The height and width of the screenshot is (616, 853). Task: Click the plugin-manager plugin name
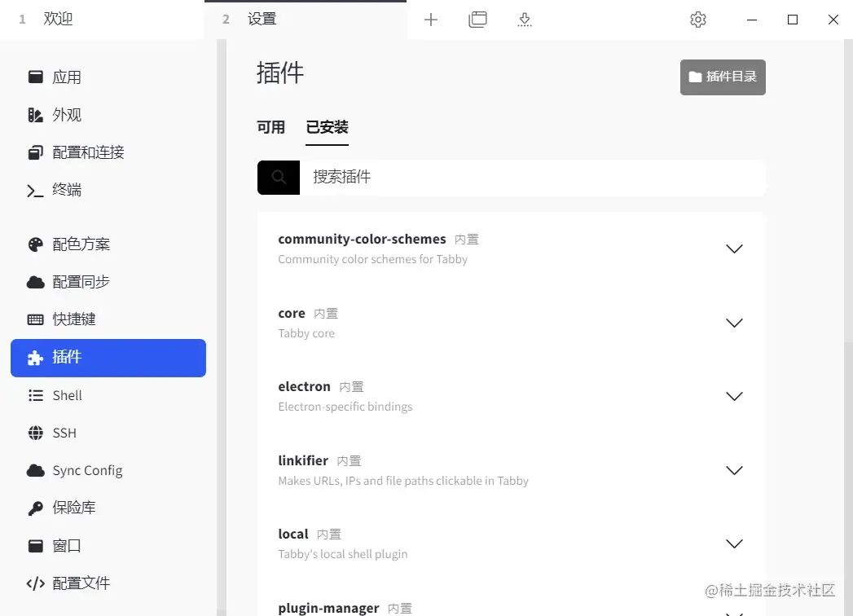pyautogui.click(x=328, y=608)
